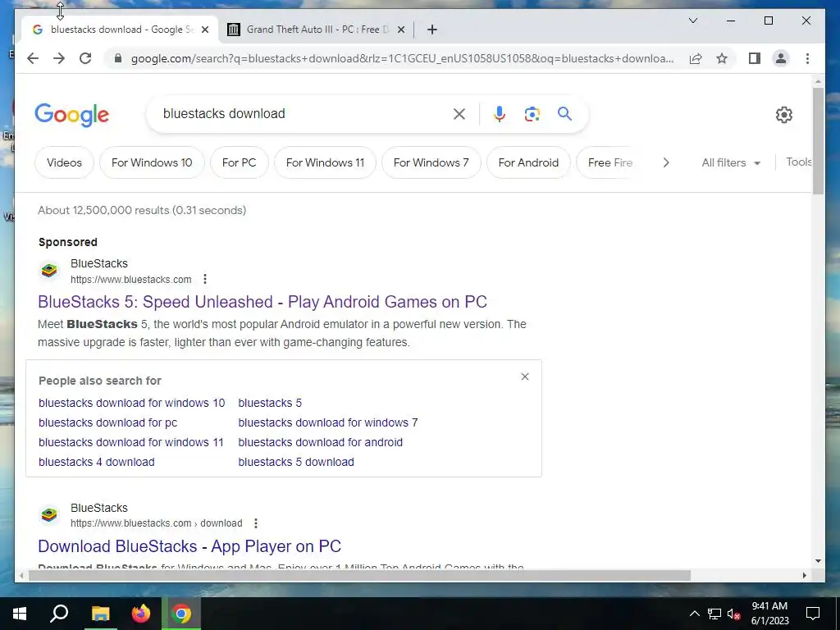Select the For PC filter chip

[239, 162]
